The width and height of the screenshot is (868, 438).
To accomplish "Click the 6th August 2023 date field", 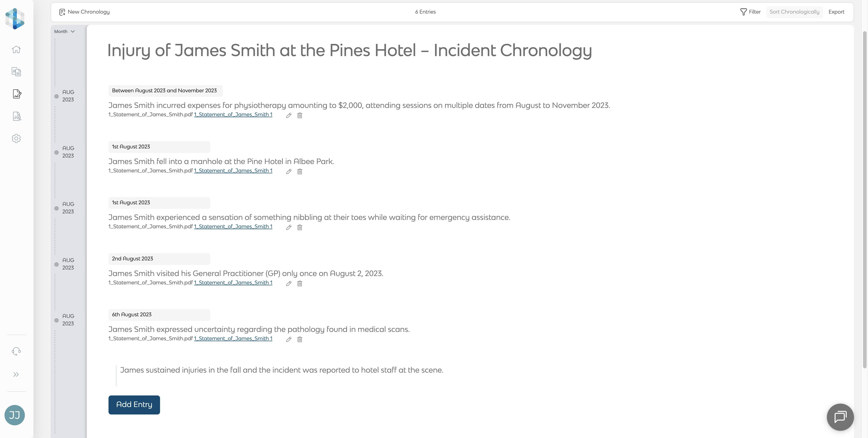I will (159, 315).
